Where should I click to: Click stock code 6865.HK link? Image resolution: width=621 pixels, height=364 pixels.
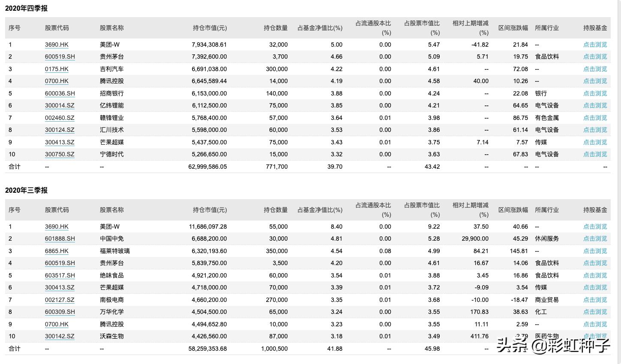57,251
